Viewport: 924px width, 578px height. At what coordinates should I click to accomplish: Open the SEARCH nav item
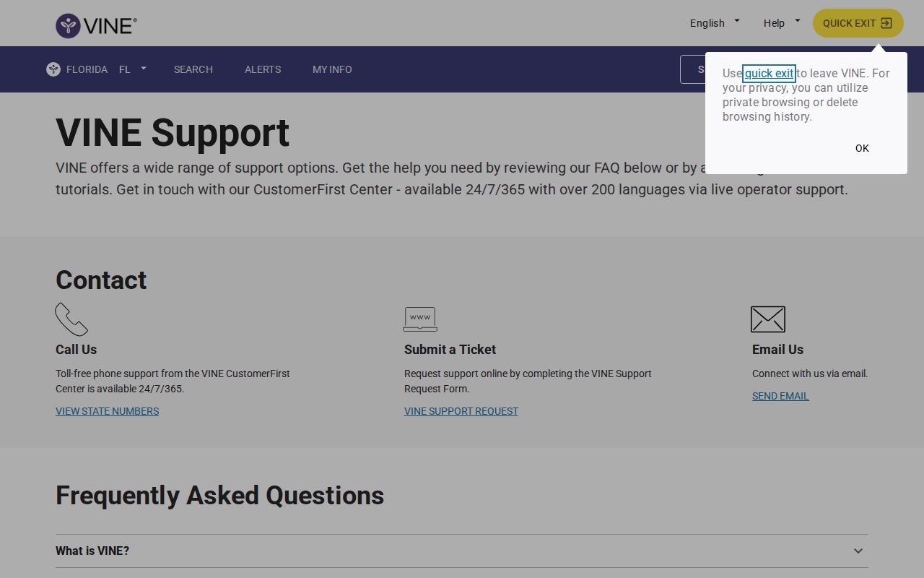(193, 69)
